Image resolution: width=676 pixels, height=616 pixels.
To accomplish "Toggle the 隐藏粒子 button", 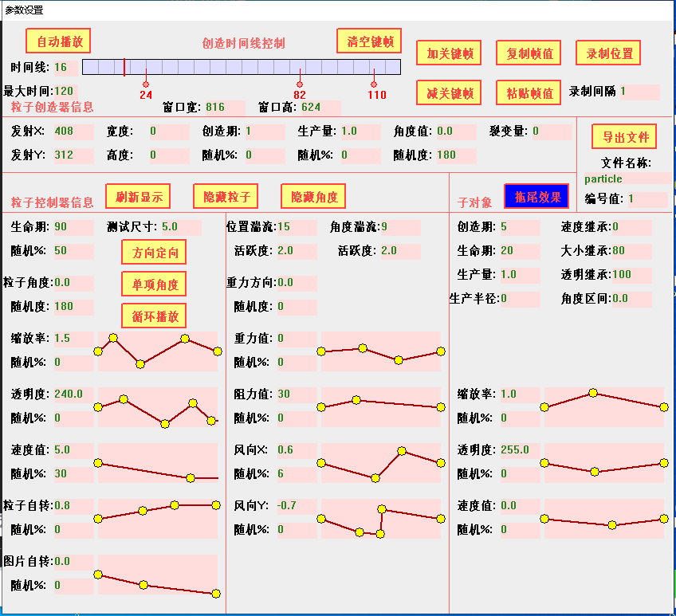I will click(x=226, y=197).
